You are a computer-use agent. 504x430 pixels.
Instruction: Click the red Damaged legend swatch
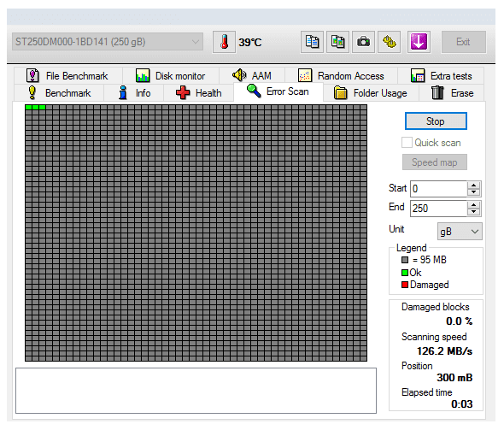tap(405, 285)
